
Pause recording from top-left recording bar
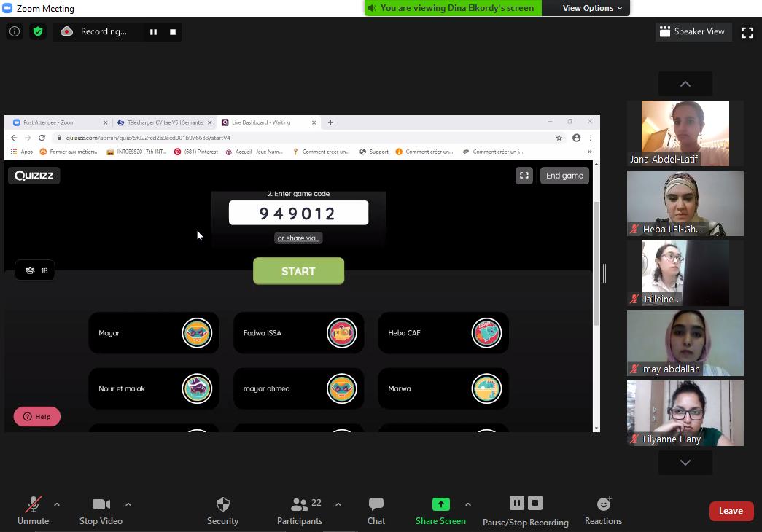(153, 32)
